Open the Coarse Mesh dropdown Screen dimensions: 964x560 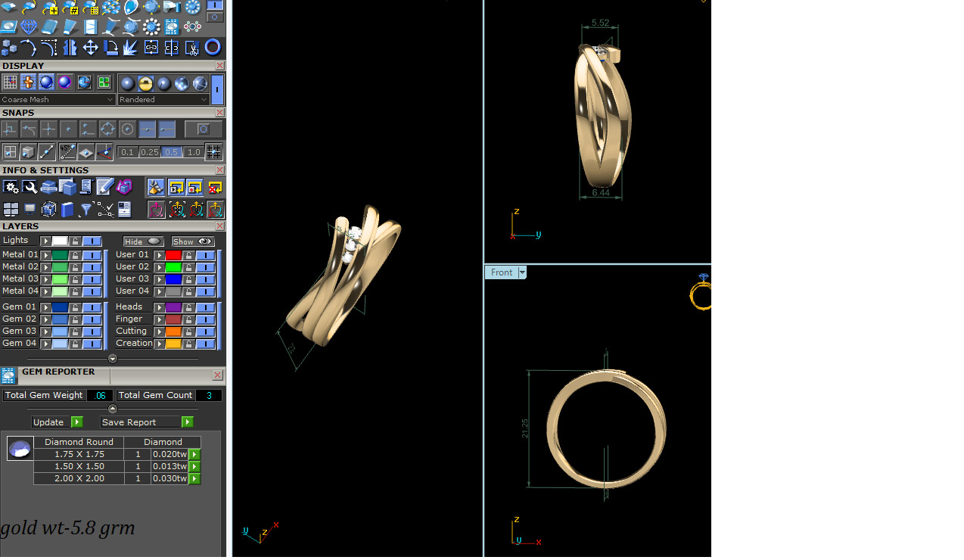pyautogui.click(x=58, y=99)
